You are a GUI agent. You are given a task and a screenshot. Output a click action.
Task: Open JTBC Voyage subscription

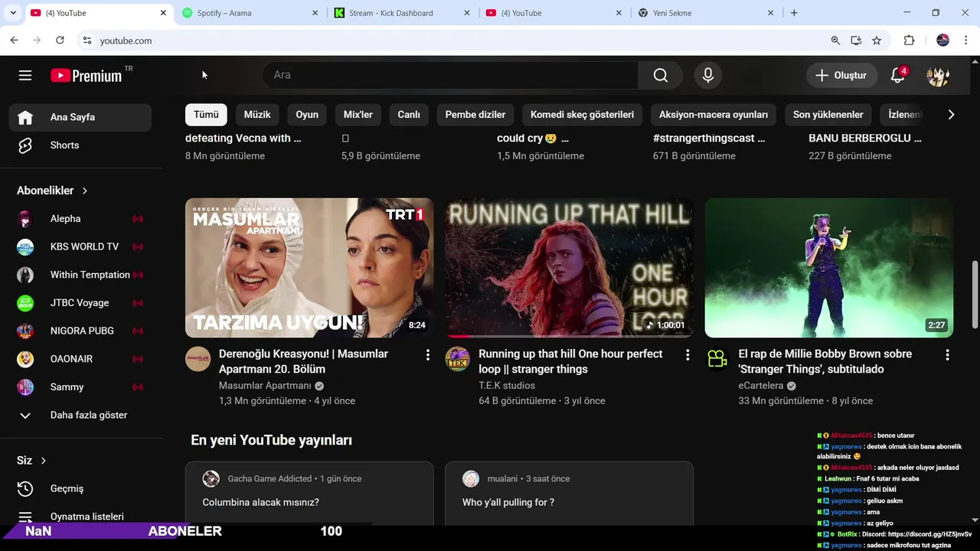click(80, 303)
